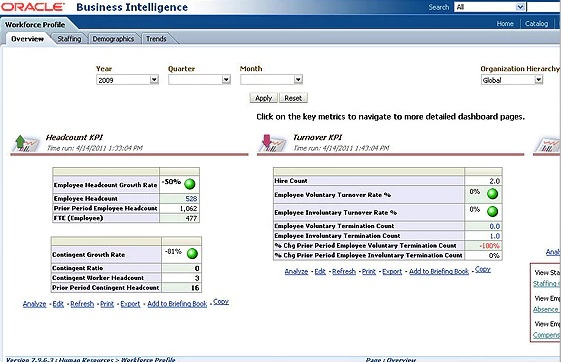Click Print link under Headcount KPI
The image size is (561, 362).
tap(107, 304)
